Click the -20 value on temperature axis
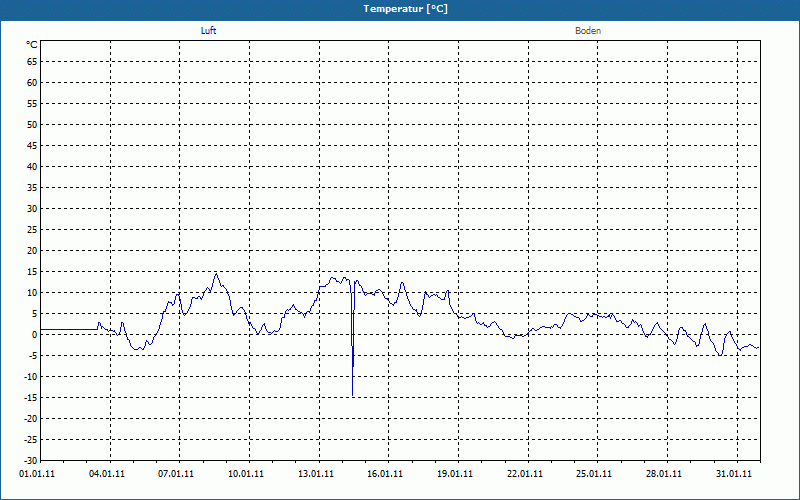Viewport: 800px width, 500px height. pyautogui.click(x=31, y=419)
